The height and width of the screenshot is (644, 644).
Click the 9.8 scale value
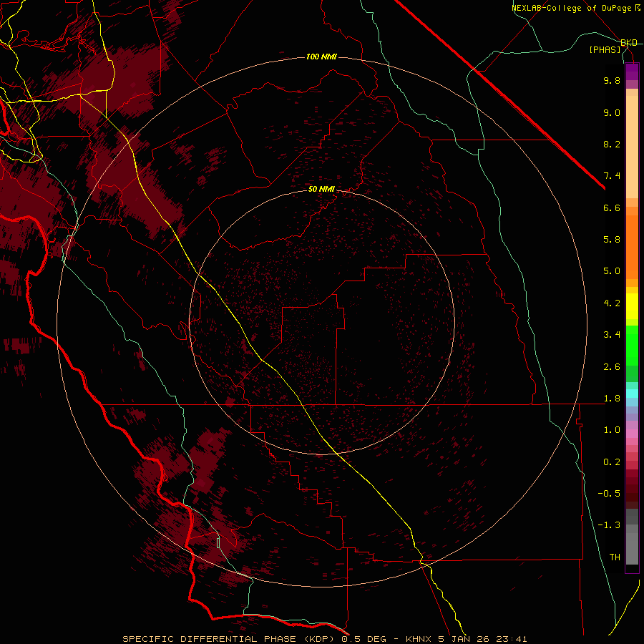pyautogui.click(x=612, y=80)
